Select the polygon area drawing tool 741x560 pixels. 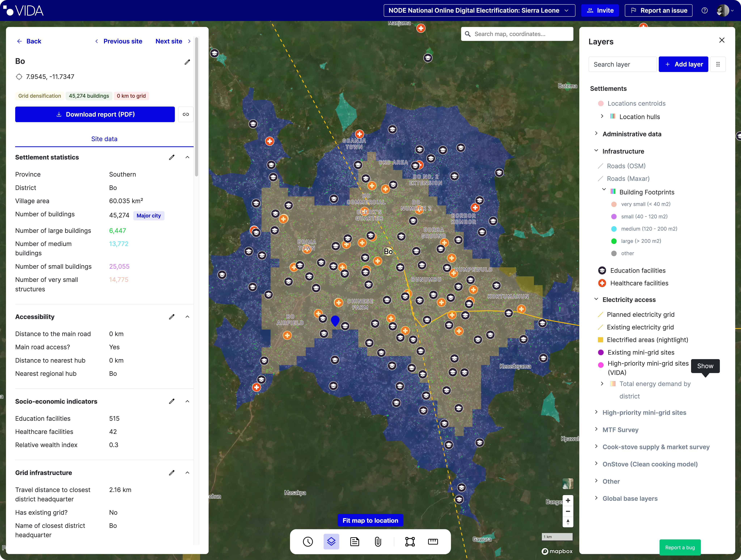pos(410,542)
